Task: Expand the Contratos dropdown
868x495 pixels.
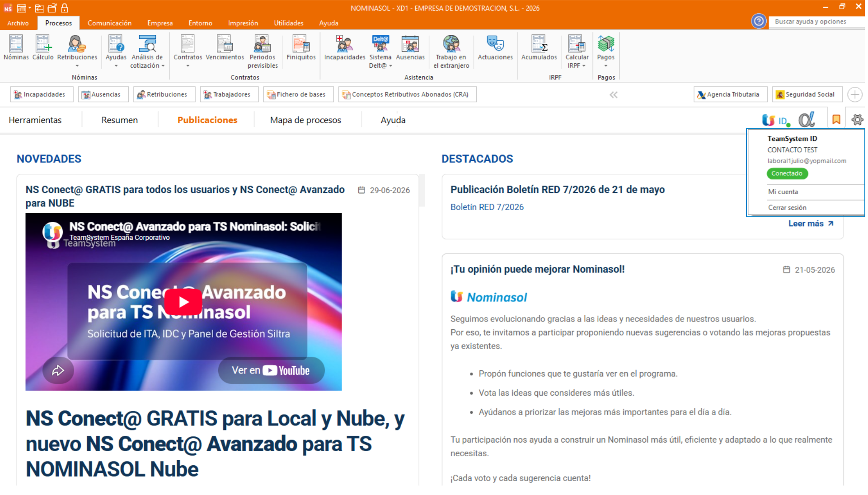Action: click(x=188, y=66)
